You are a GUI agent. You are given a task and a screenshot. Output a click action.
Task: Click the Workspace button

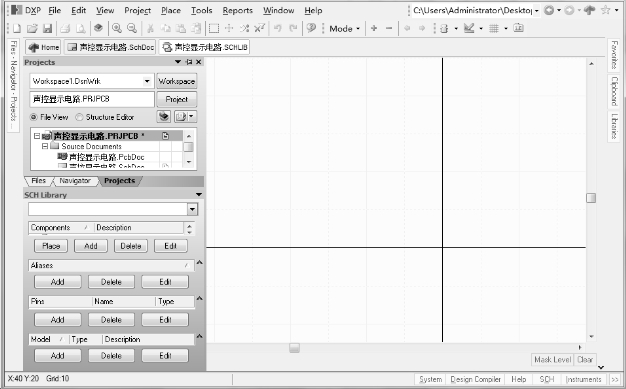[176, 81]
